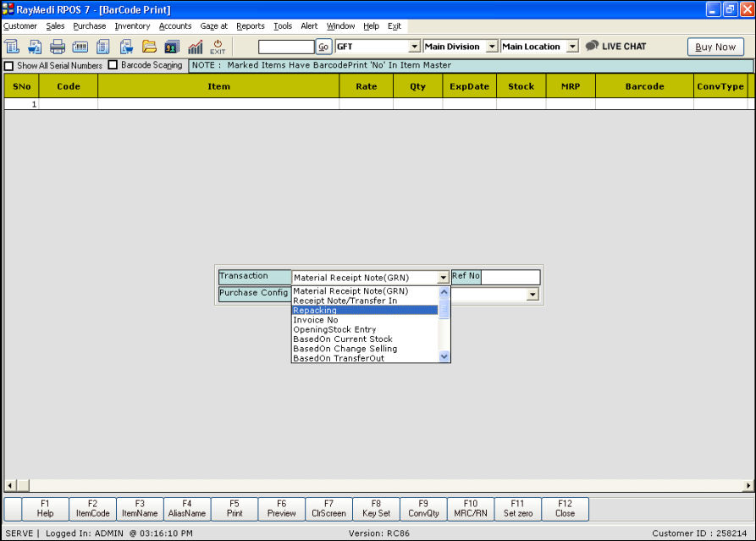This screenshot has height=541, width=756.
Task: Open the Tools menu
Action: click(283, 26)
